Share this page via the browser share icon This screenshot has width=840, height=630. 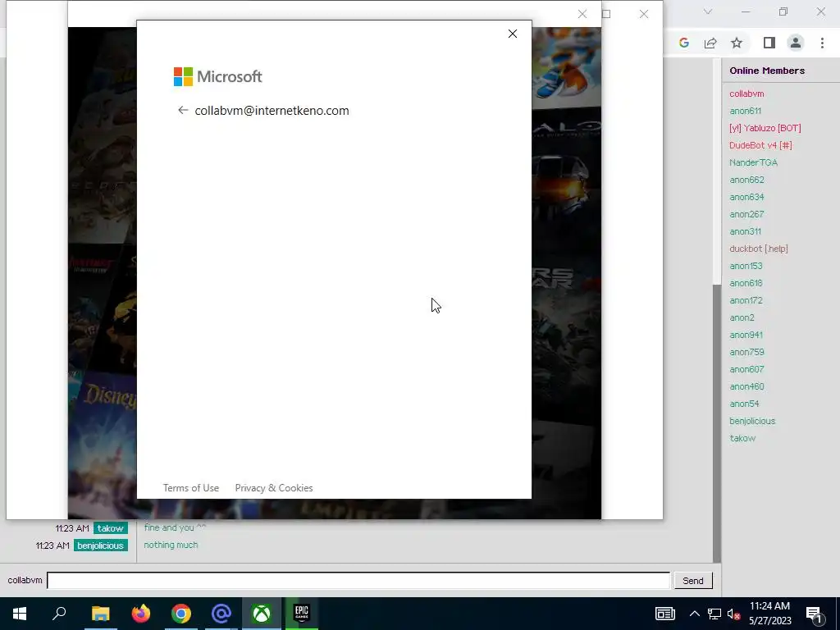click(x=710, y=43)
